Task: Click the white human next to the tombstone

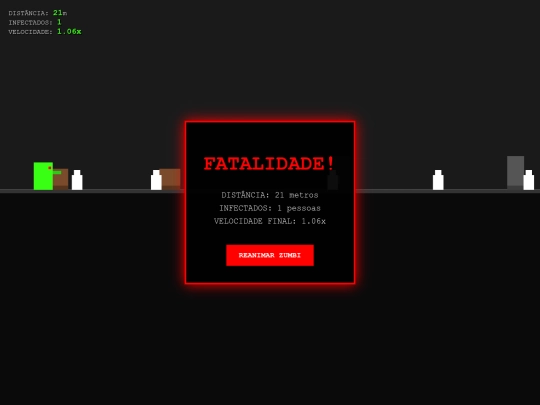Action: (529, 180)
